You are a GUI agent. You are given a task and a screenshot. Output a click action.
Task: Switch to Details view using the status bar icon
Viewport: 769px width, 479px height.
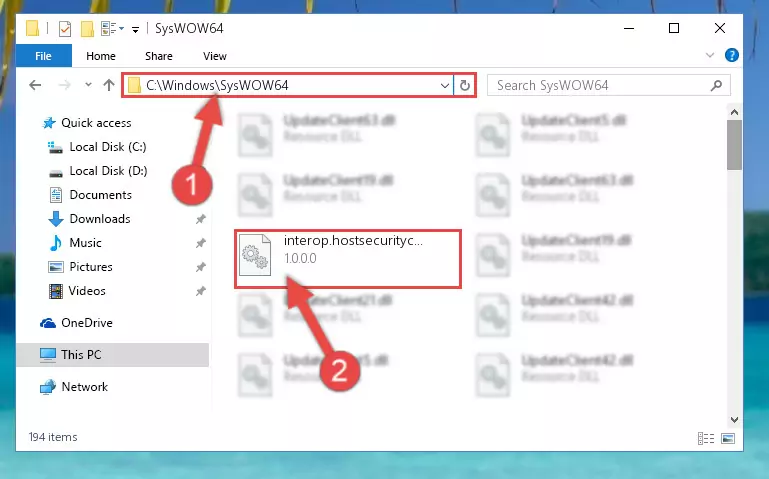point(706,438)
